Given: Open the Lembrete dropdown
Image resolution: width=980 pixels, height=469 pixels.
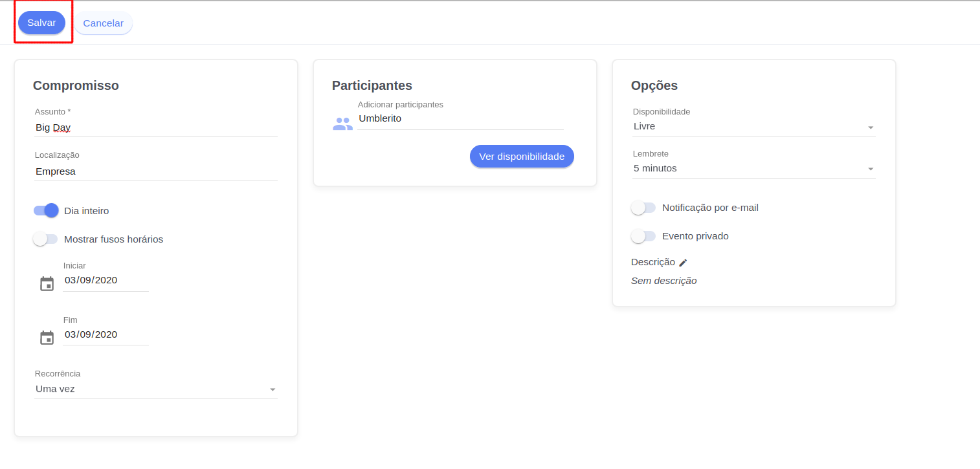Looking at the screenshot, I should click(753, 169).
